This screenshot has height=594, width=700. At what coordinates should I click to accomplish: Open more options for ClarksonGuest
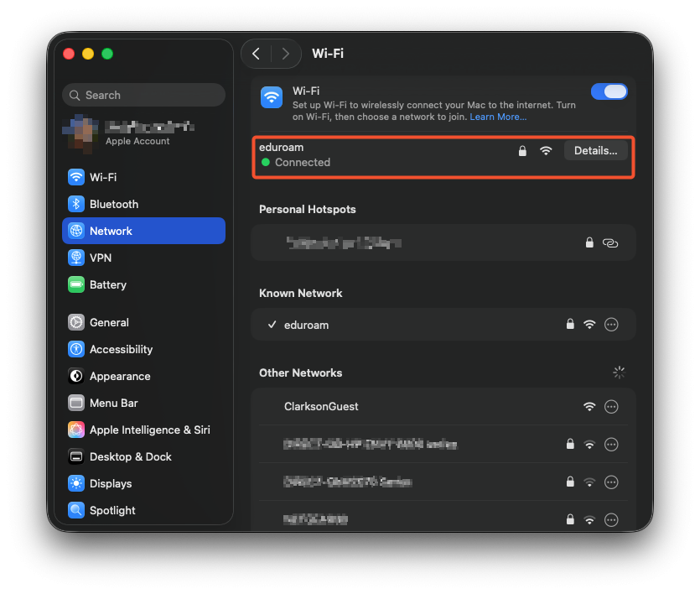pos(611,407)
